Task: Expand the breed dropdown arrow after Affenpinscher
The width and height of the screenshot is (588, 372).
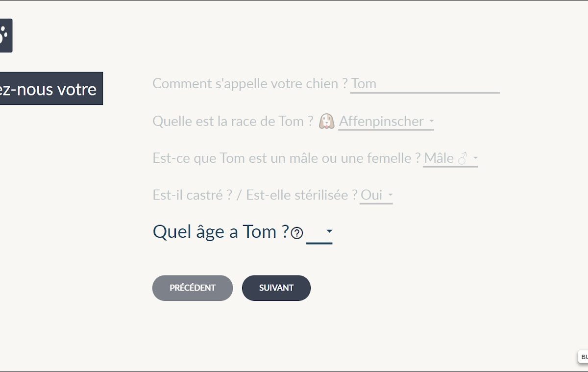Action: (x=431, y=121)
